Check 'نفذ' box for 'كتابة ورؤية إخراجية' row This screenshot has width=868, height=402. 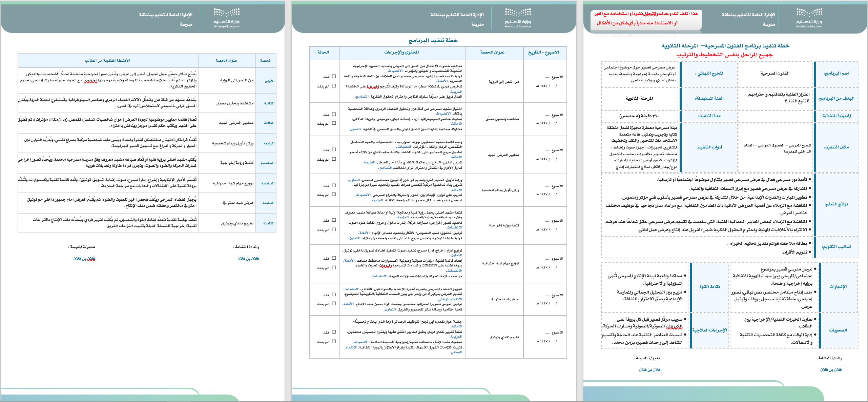coord(334,220)
